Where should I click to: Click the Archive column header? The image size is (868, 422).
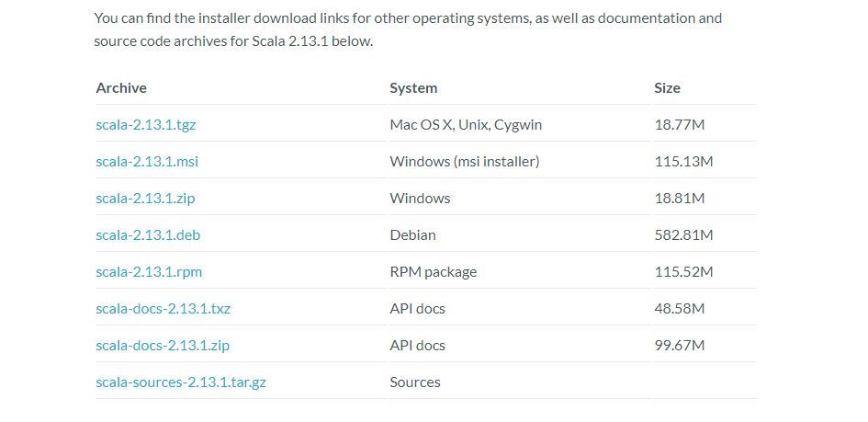tap(121, 87)
